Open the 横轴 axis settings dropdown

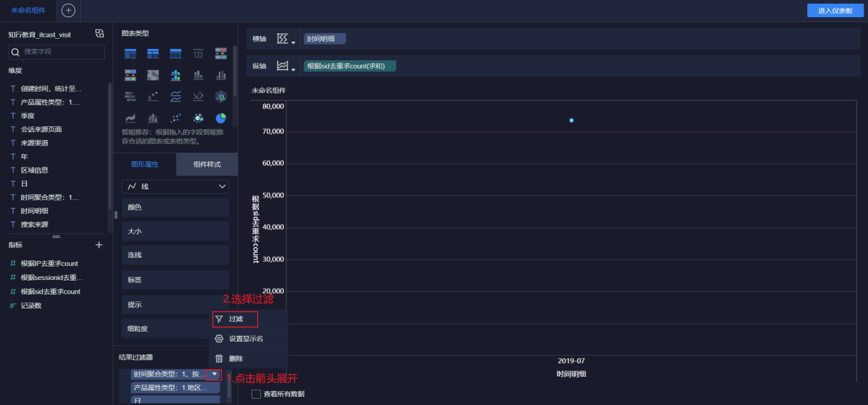click(286, 39)
